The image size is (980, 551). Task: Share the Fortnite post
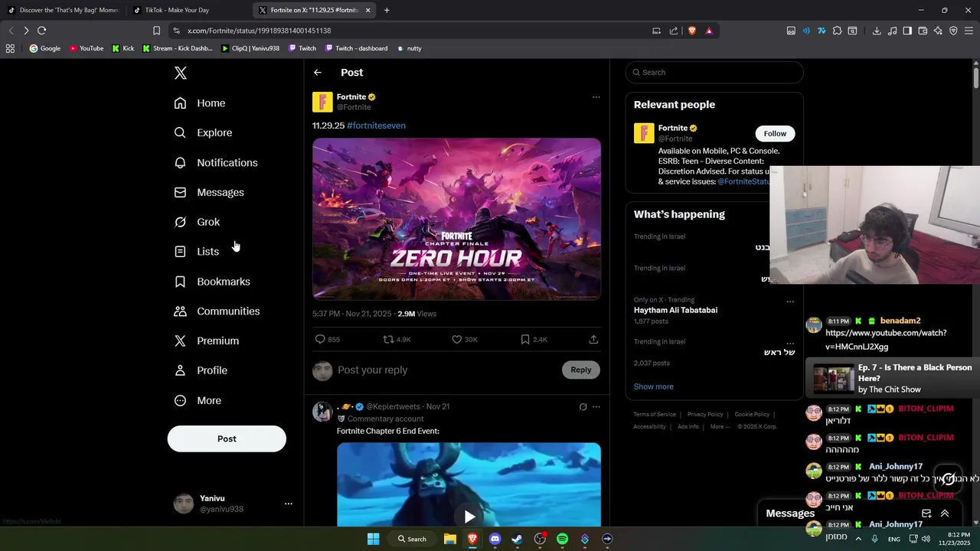point(593,339)
